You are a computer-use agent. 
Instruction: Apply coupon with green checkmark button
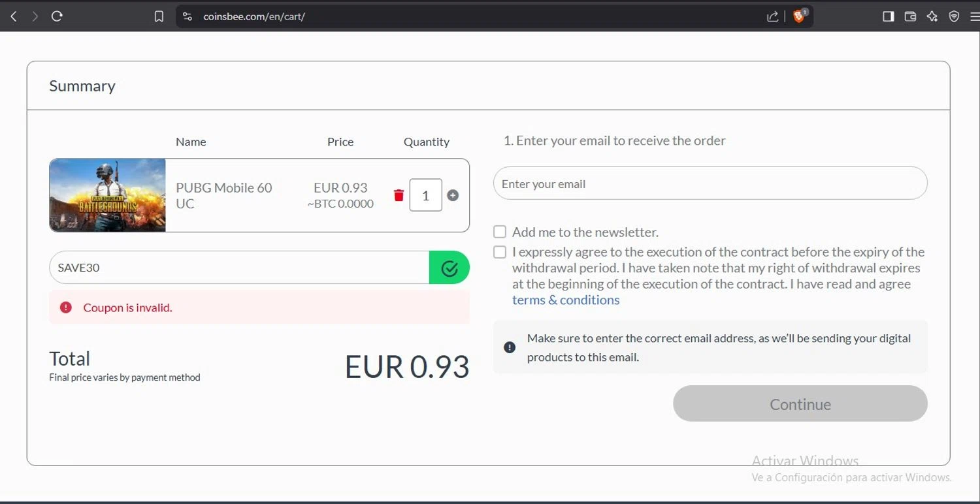449,268
